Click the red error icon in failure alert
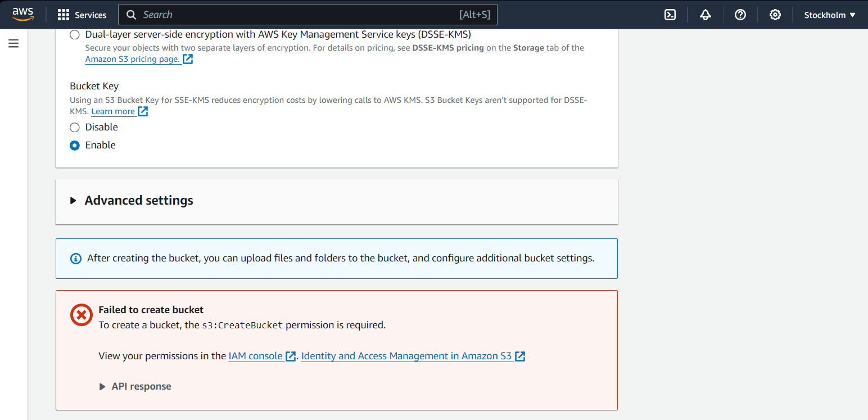Screen dimensions: 868x420 tap(81, 314)
